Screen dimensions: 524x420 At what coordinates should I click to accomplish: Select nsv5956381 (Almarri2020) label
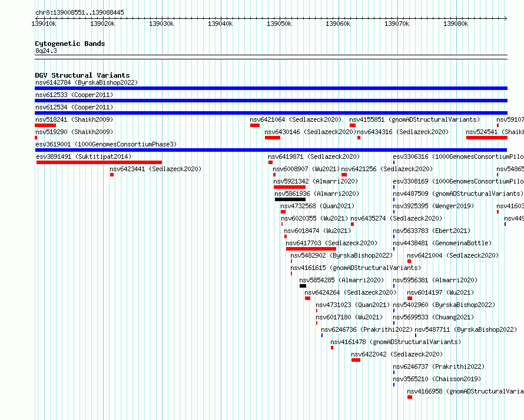pos(435,280)
